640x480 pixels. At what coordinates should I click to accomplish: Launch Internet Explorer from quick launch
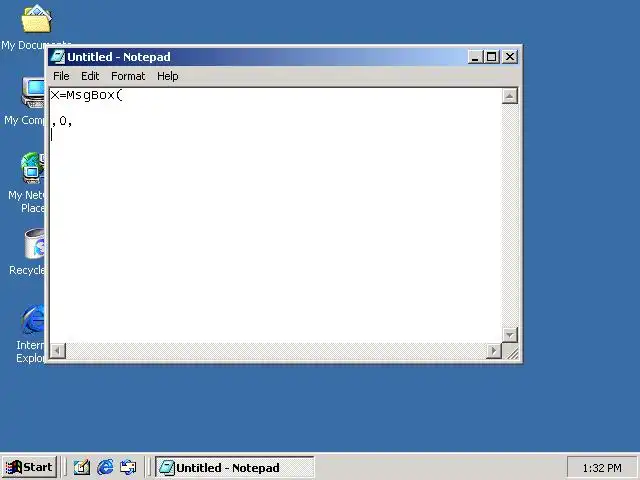pos(105,467)
